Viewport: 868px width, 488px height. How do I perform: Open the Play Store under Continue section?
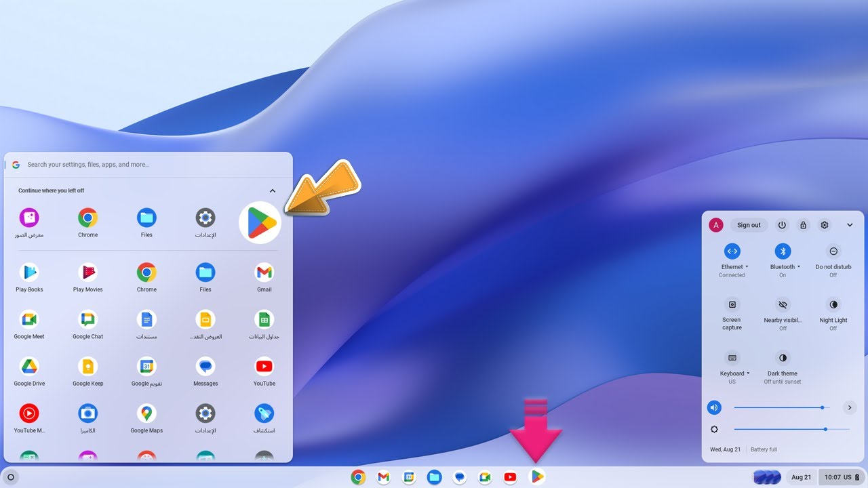260,222
